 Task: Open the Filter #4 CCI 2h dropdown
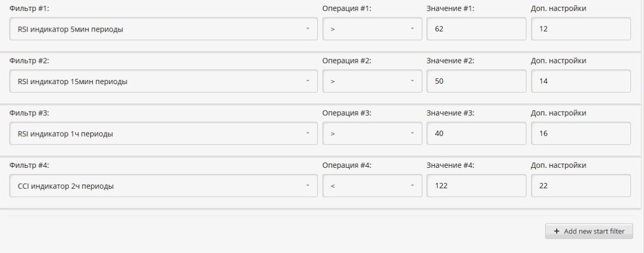(163, 186)
